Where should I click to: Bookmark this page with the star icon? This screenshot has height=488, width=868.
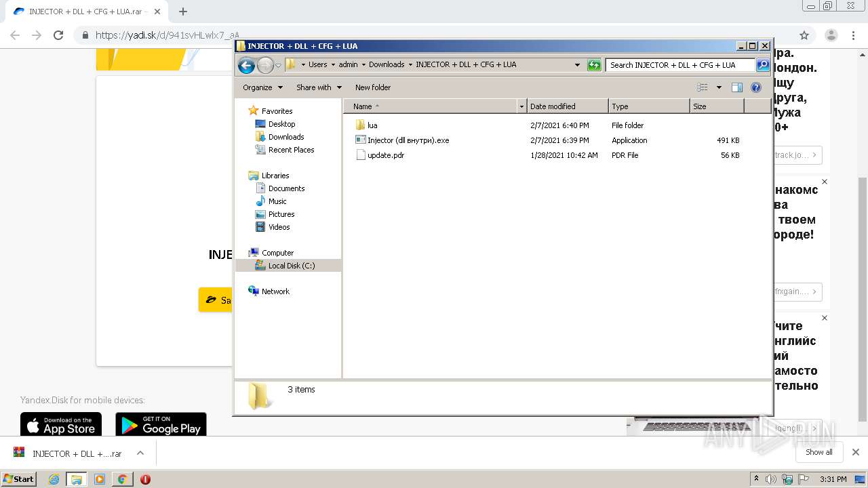[x=804, y=35]
